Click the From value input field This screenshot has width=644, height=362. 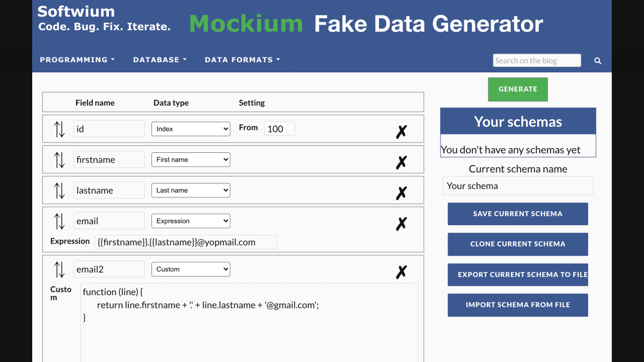point(280,129)
